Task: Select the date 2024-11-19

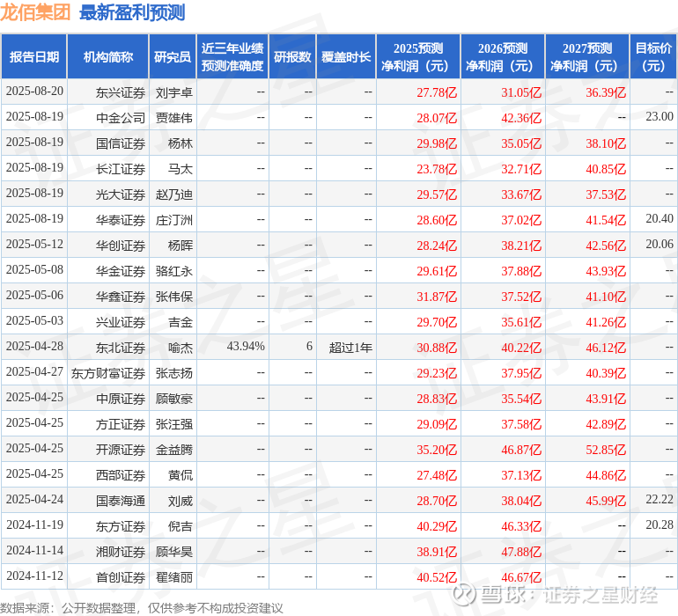Action: click(x=34, y=524)
